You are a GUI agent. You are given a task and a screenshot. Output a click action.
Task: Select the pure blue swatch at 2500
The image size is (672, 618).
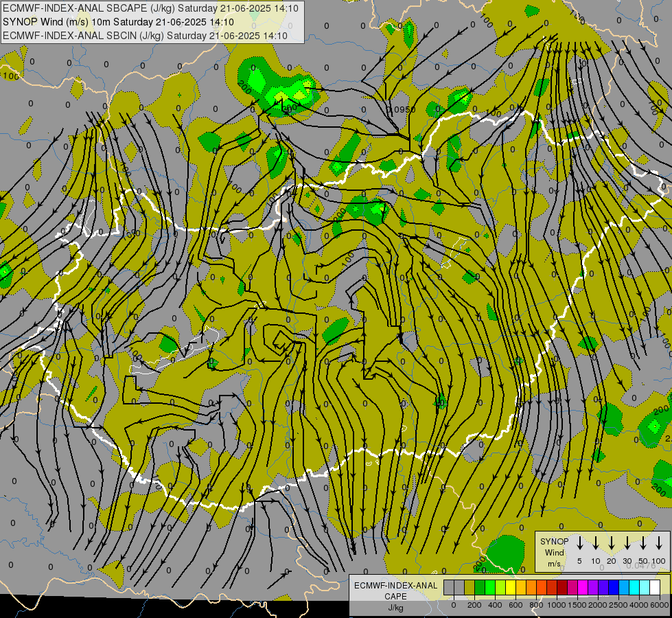[614, 587]
